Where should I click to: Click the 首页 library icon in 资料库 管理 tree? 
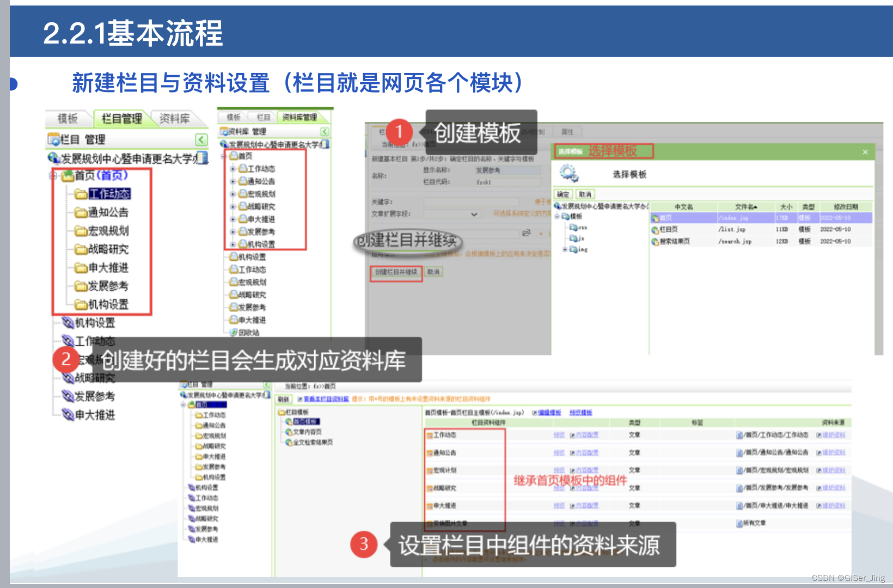pyautogui.click(x=234, y=156)
